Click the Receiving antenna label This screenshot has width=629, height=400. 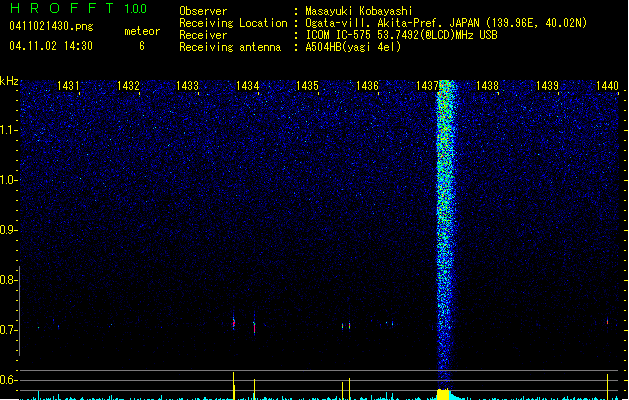point(230,47)
